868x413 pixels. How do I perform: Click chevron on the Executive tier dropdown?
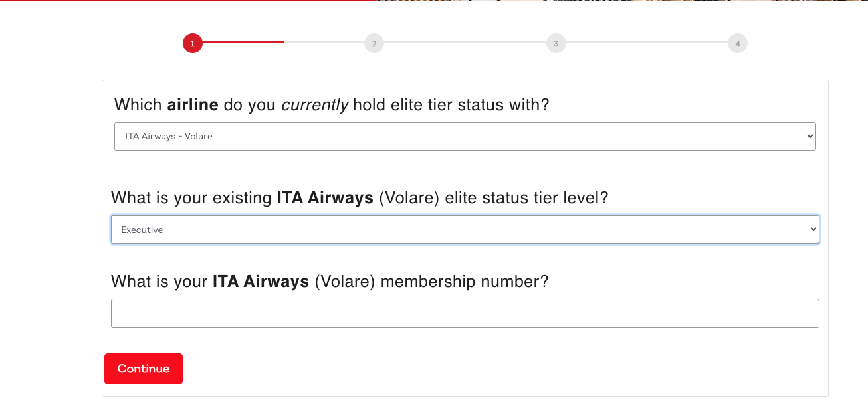[x=813, y=230]
